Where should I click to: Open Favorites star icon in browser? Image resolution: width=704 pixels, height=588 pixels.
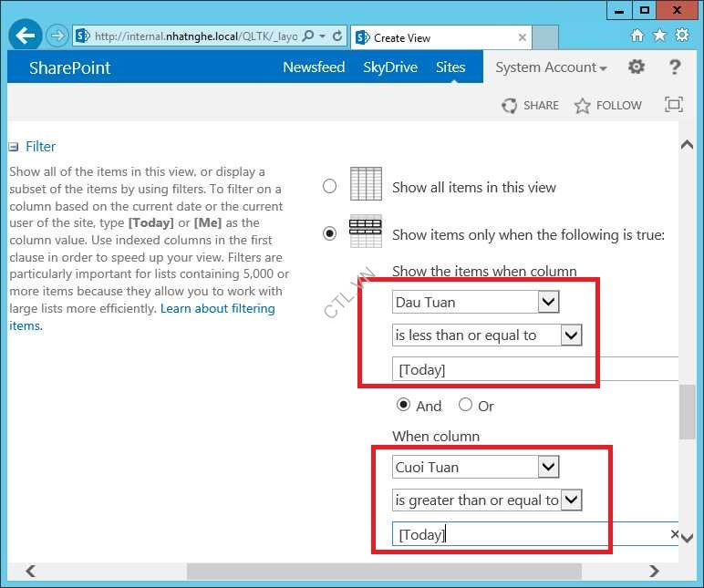click(x=659, y=36)
